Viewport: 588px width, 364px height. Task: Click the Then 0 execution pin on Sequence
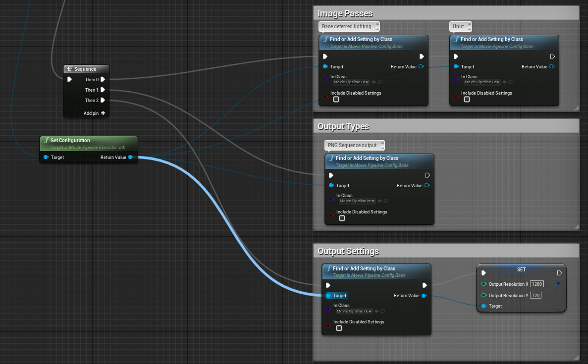click(x=103, y=79)
